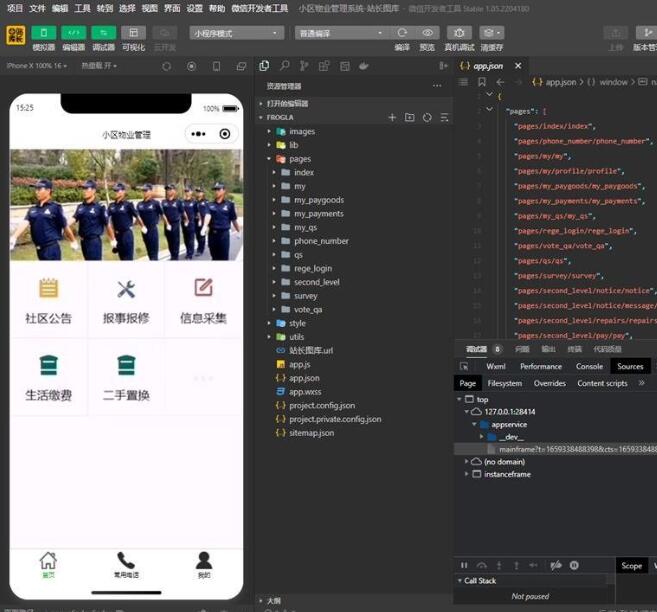Click the 预览 (preview) eye icon
Image resolution: width=657 pixels, height=612 pixels.
(x=428, y=33)
